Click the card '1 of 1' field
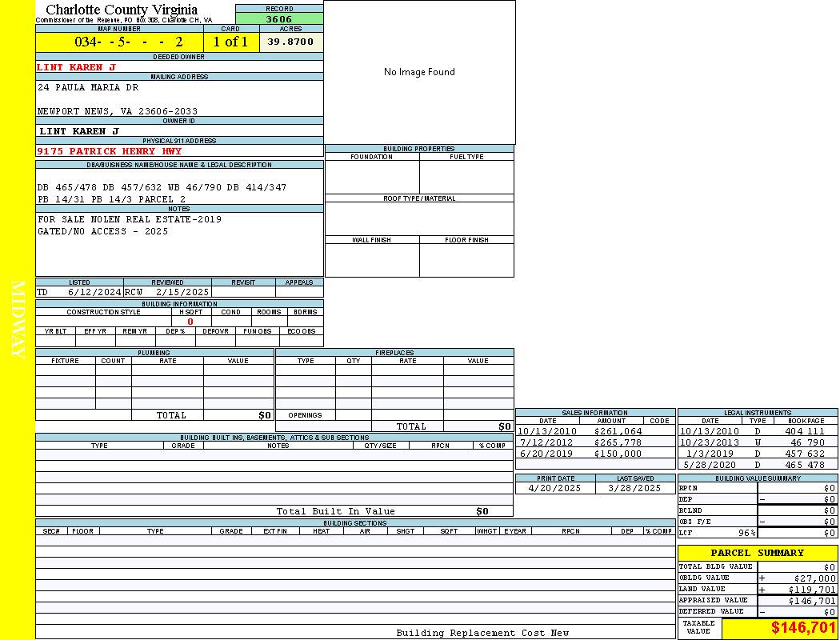840x640 pixels. (230, 42)
